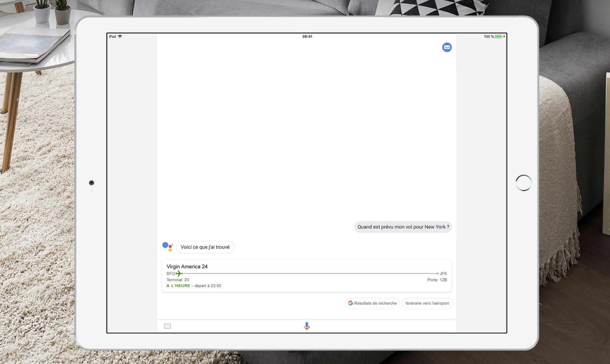
Task: Tap the Wi-Fi status icon
Action: click(120, 36)
